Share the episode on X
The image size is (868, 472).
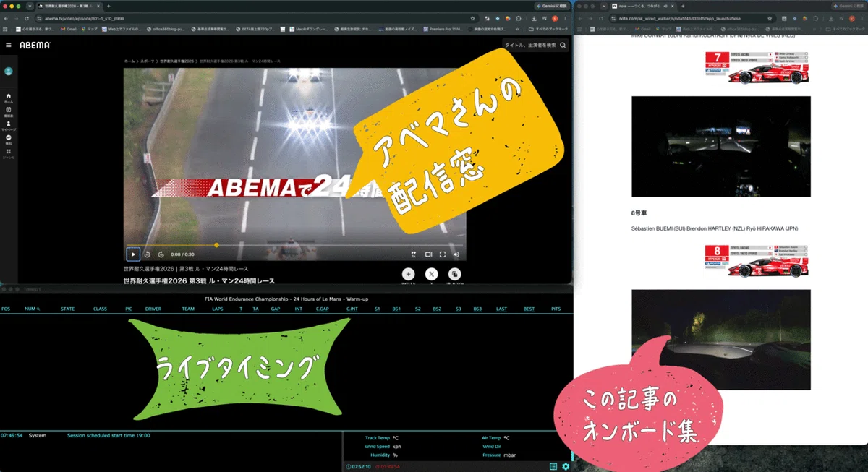pos(432,274)
